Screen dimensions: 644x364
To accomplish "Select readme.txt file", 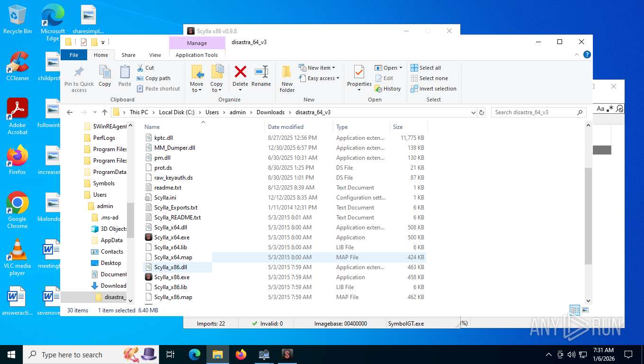I will [x=168, y=188].
